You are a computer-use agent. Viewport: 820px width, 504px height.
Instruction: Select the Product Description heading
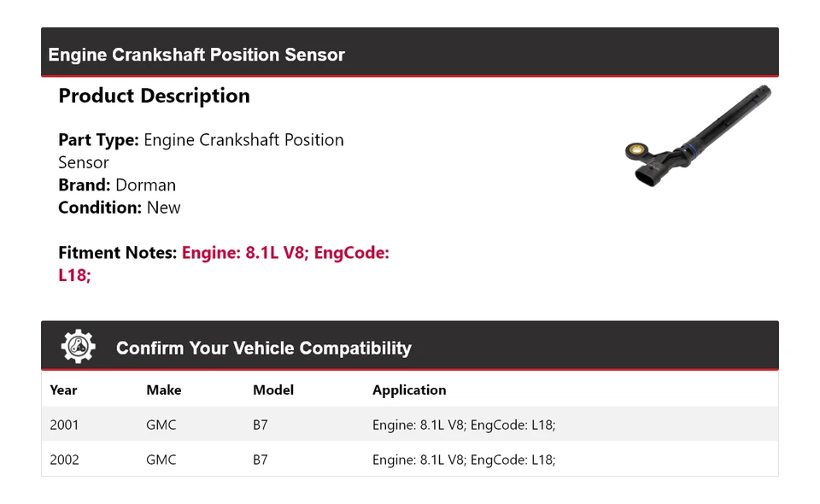[x=154, y=96]
